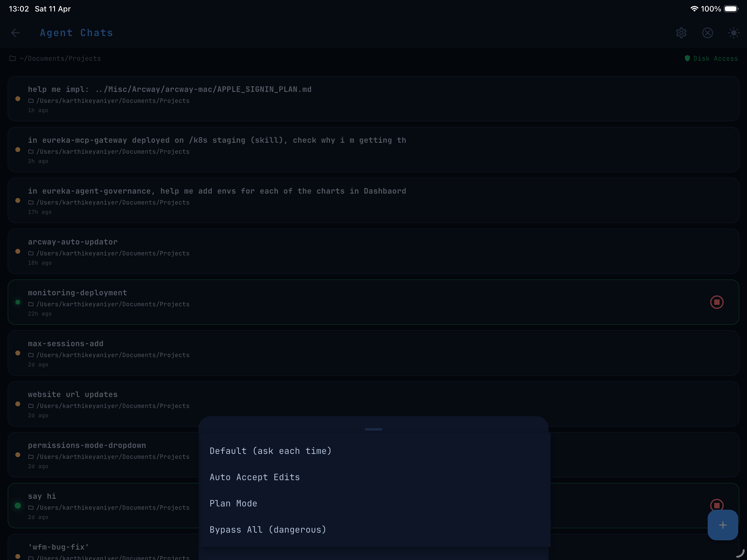Screen dimensions: 747x560
Task: Click the Agent Chats title
Action: (76, 33)
